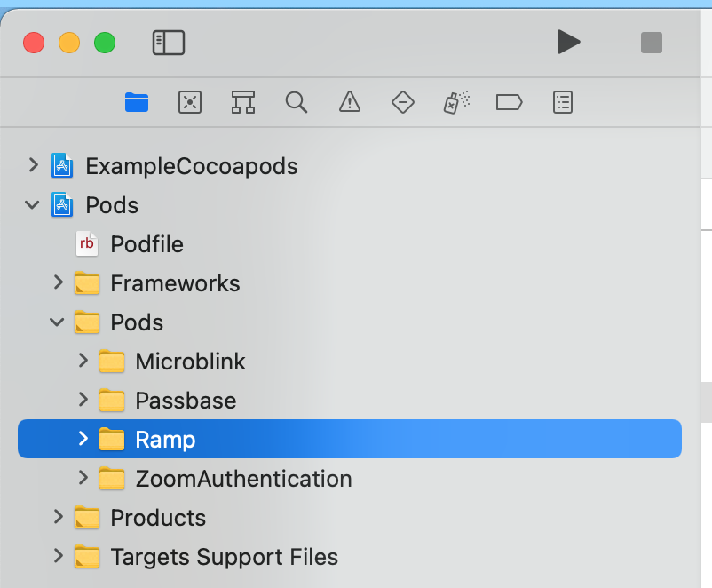The width and height of the screenshot is (712, 588).
Task: Show the Issue navigator warning triangle
Action: point(350,102)
